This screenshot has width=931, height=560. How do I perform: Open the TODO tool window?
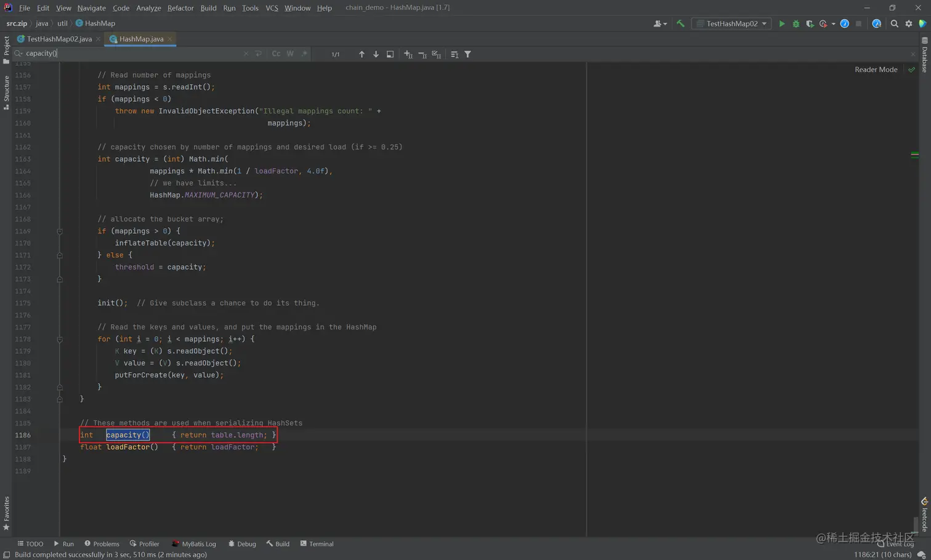30,544
